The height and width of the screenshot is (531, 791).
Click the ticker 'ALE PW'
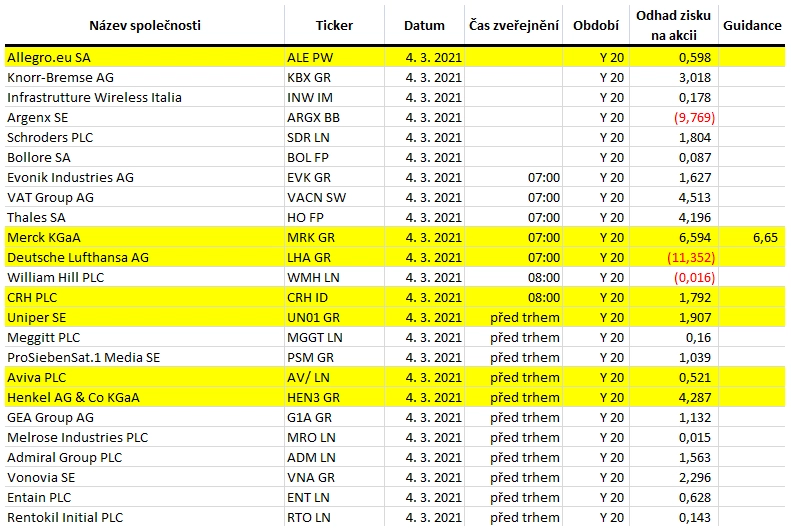click(310, 57)
